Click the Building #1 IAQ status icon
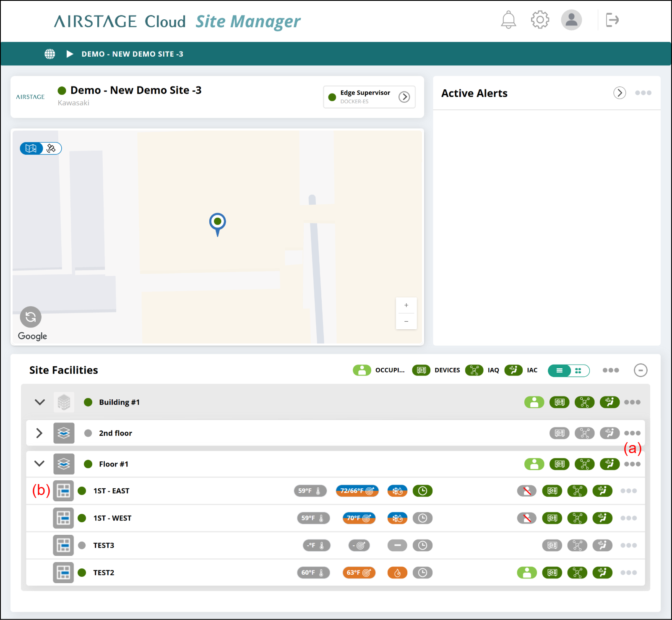The image size is (672, 620). [x=584, y=402]
